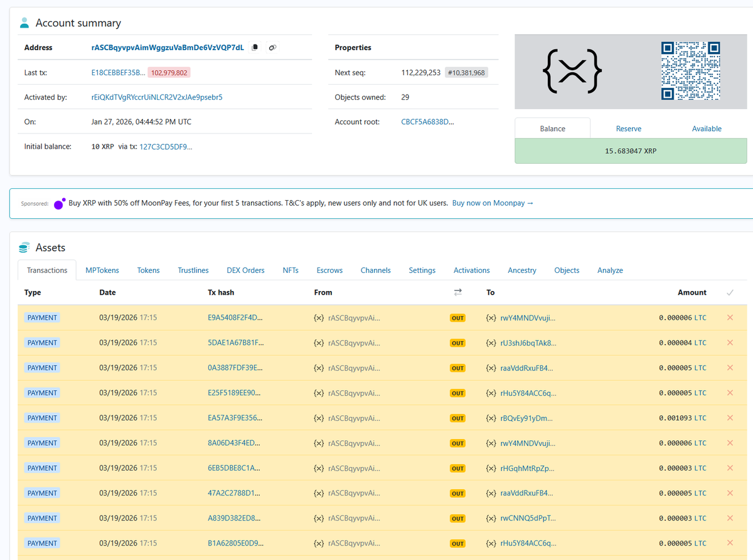
Task: Click the red X in row A839D382ED8
Action: (730, 519)
